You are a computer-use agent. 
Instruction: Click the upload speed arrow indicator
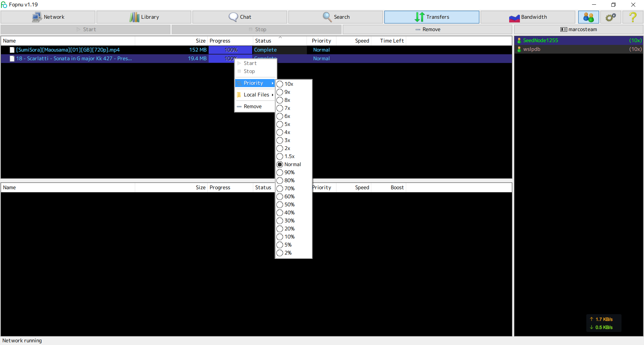click(x=591, y=319)
